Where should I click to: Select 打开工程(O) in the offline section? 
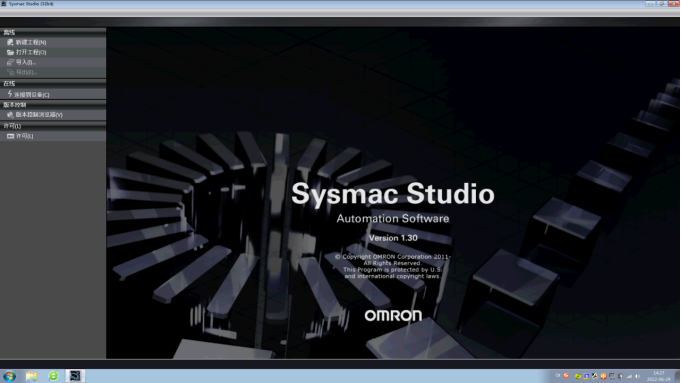(x=31, y=52)
